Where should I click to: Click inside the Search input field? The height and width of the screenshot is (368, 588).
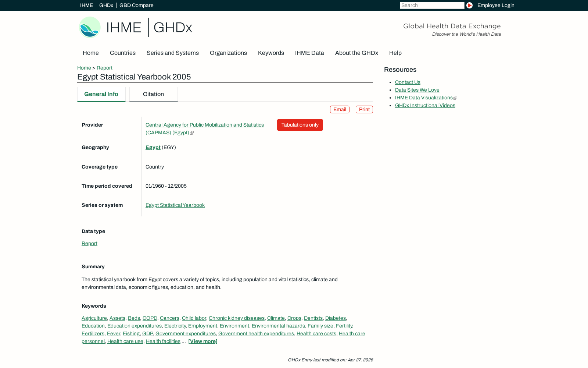[x=432, y=5]
